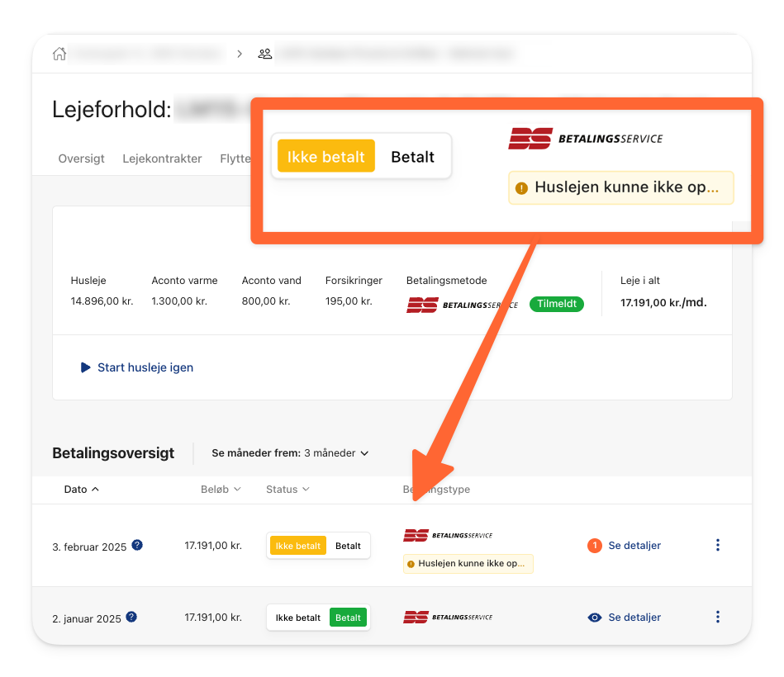This screenshot has height=677, width=784.
Task: Sort the table by Beløb column
Action: click(x=221, y=489)
